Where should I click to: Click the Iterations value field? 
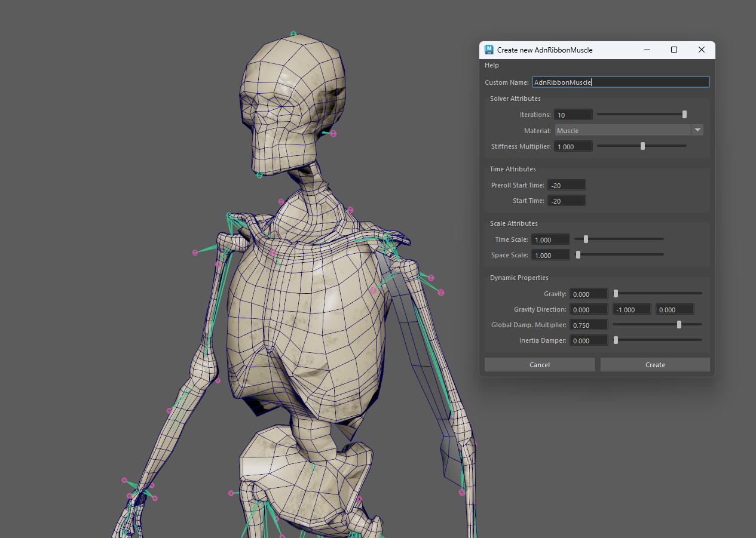[573, 115]
